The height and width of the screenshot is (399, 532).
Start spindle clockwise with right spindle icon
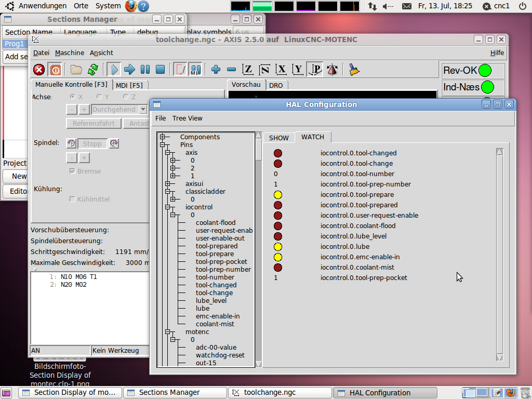click(114, 143)
